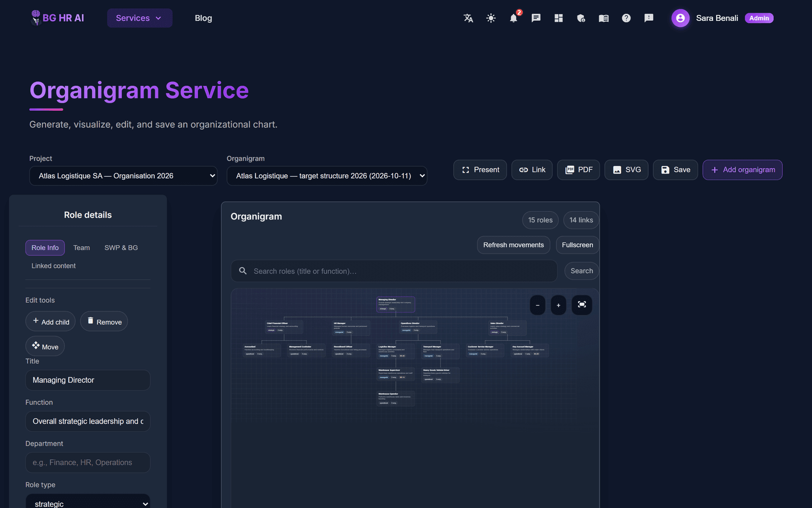Edit the Title field Managing Director
This screenshot has height=508, width=812.
click(88, 380)
